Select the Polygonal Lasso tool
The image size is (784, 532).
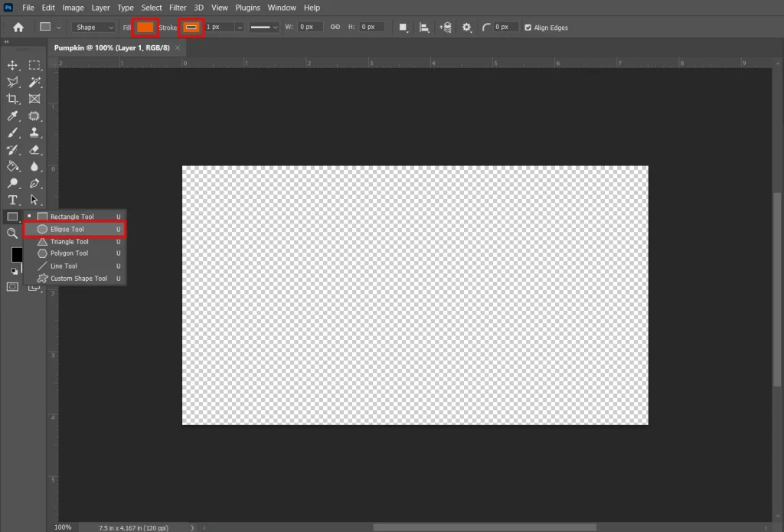pos(12,82)
